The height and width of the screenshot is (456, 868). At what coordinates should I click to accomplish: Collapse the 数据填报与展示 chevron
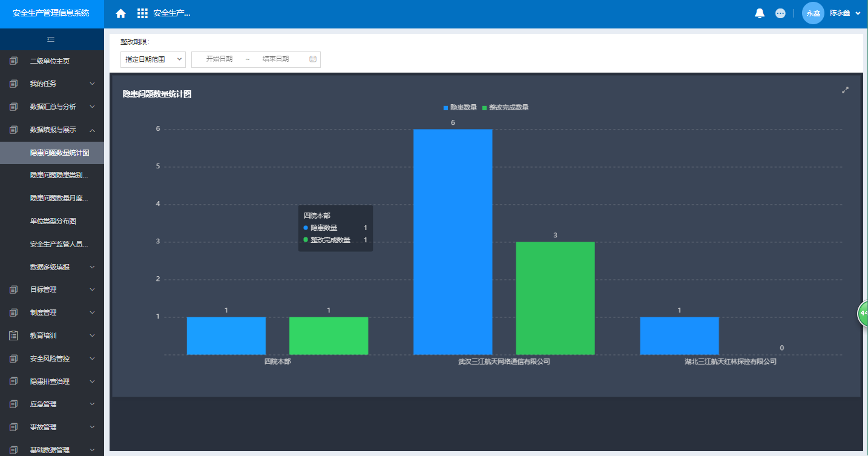(x=92, y=130)
